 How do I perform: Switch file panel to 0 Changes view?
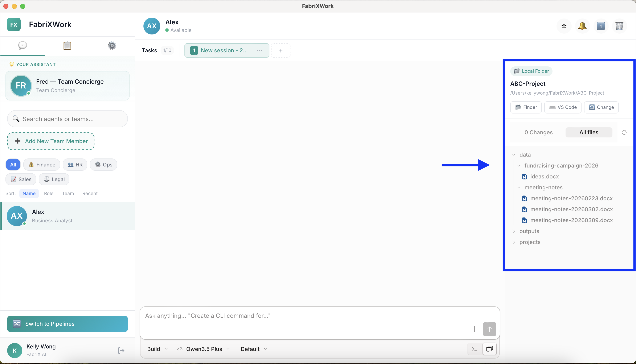(x=538, y=132)
